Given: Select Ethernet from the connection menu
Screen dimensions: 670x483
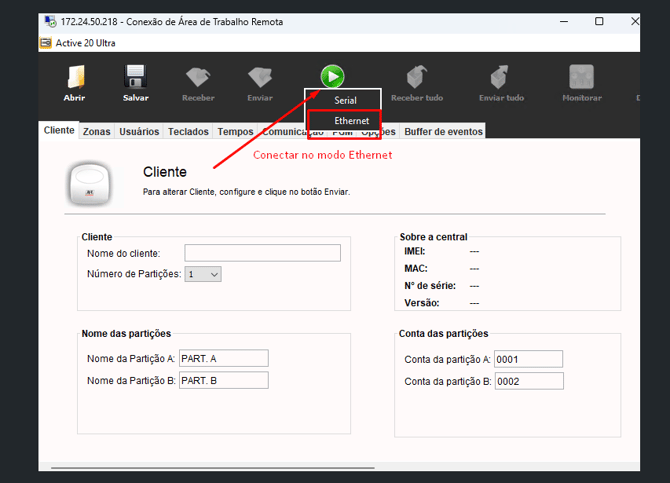Looking at the screenshot, I should coord(351,121).
